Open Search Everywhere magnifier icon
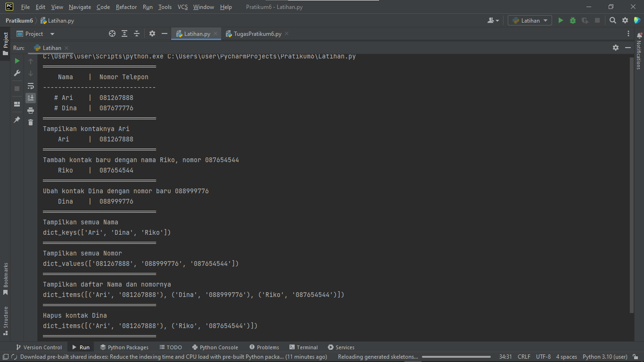Viewport: 644px width, 362px height. 613,20
